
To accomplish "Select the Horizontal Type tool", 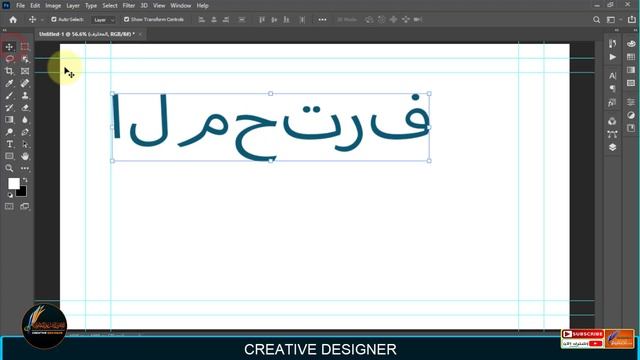I will 9,144.
